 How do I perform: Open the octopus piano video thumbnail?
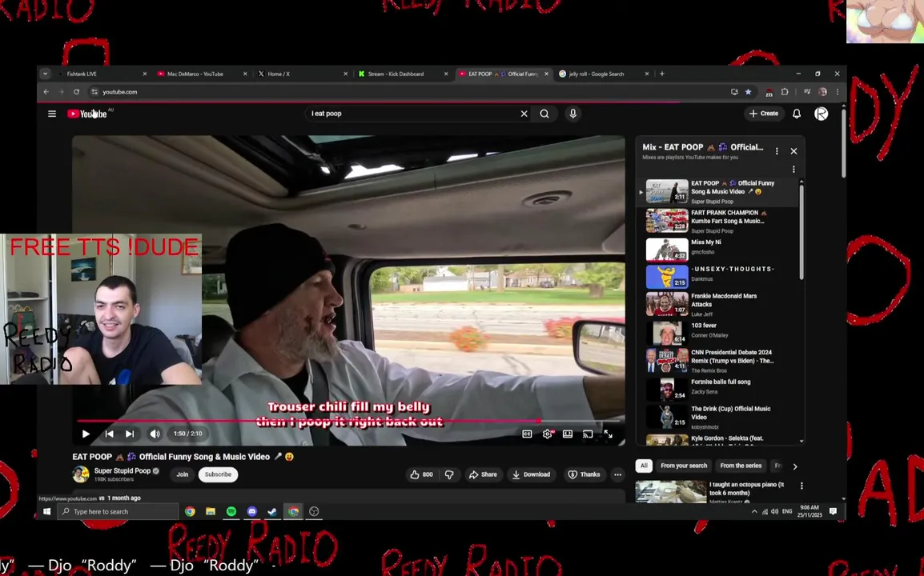(x=671, y=492)
